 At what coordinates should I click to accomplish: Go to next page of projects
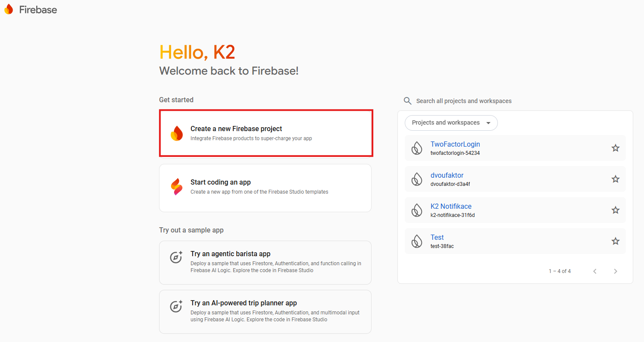(x=616, y=271)
